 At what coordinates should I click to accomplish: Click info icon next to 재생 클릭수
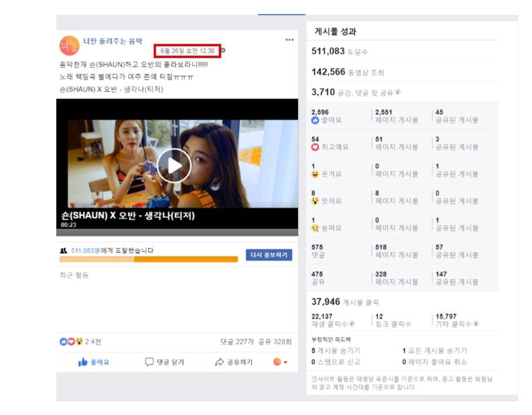tap(352, 324)
